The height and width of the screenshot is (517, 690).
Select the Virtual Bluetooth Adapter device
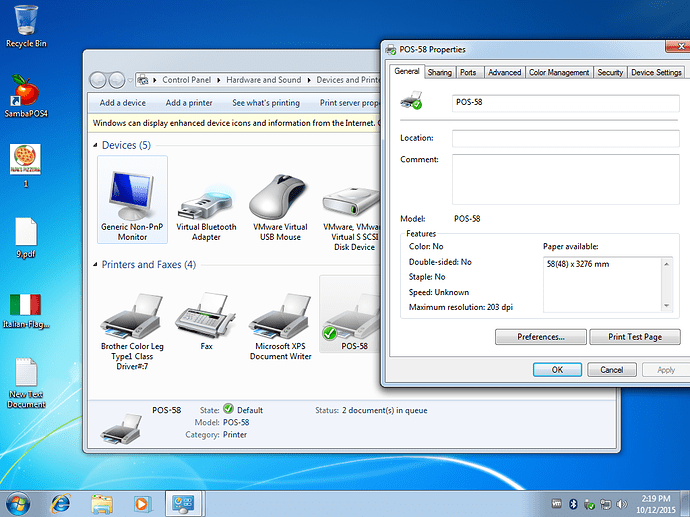tap(206, 213)
